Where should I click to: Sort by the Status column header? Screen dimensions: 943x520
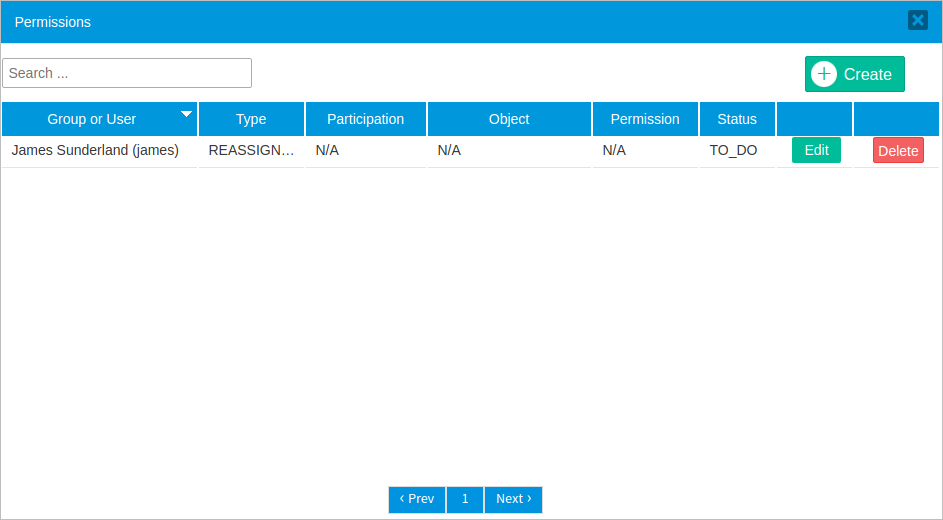(x=737, y=119)
